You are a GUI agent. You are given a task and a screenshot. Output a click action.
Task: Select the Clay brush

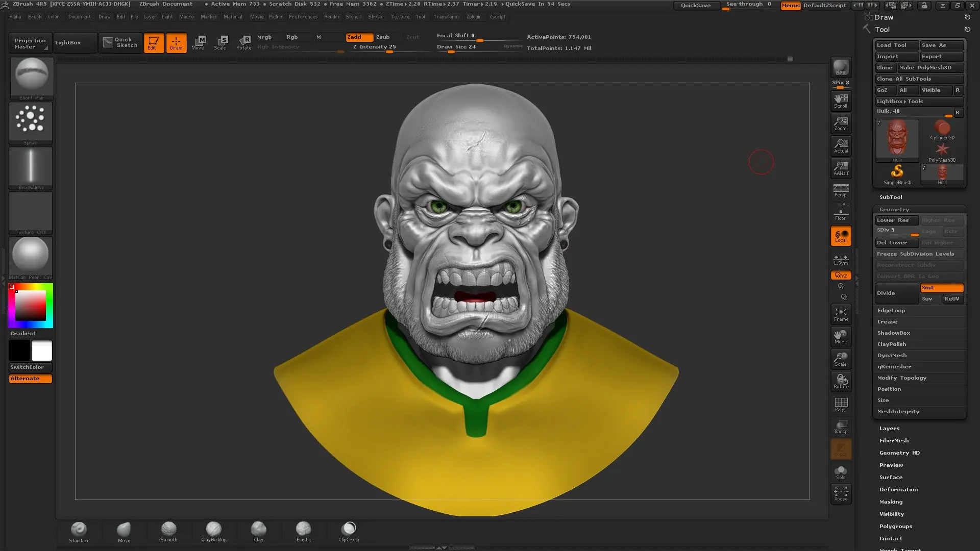(x=259, y=532)
